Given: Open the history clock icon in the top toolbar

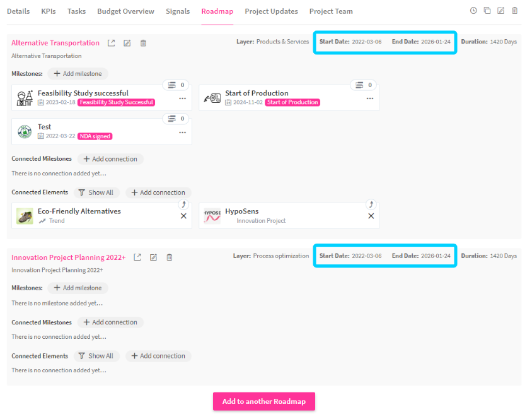Looking at the screenshot, I should [x=473, y=11].
